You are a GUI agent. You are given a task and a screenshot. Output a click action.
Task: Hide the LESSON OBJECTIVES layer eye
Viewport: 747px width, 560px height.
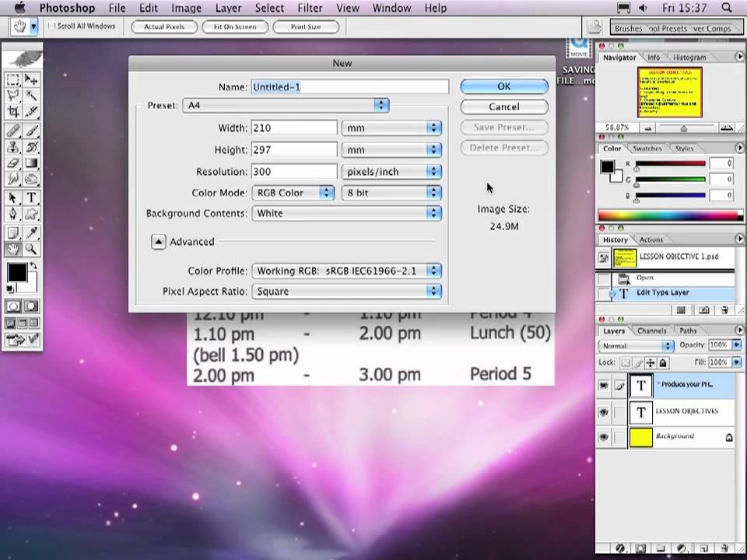[604, 412]
